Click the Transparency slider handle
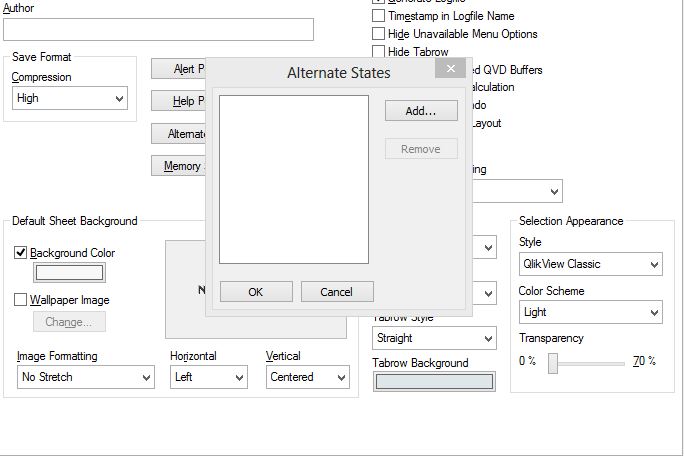 coord(553,363)
